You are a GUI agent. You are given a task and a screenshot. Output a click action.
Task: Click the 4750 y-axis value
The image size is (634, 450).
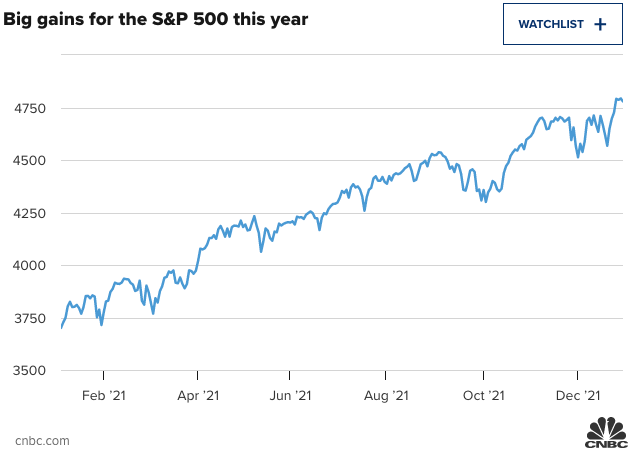(x=20, y=108)
